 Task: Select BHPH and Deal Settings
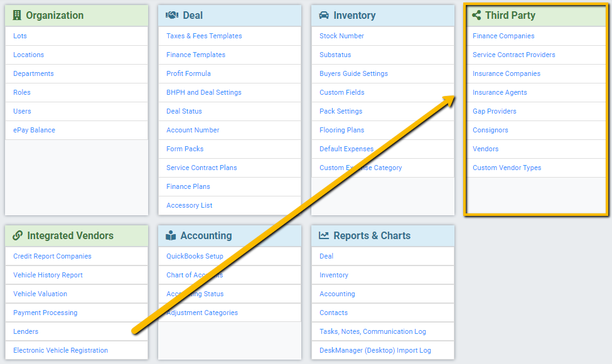click(203, 93)
